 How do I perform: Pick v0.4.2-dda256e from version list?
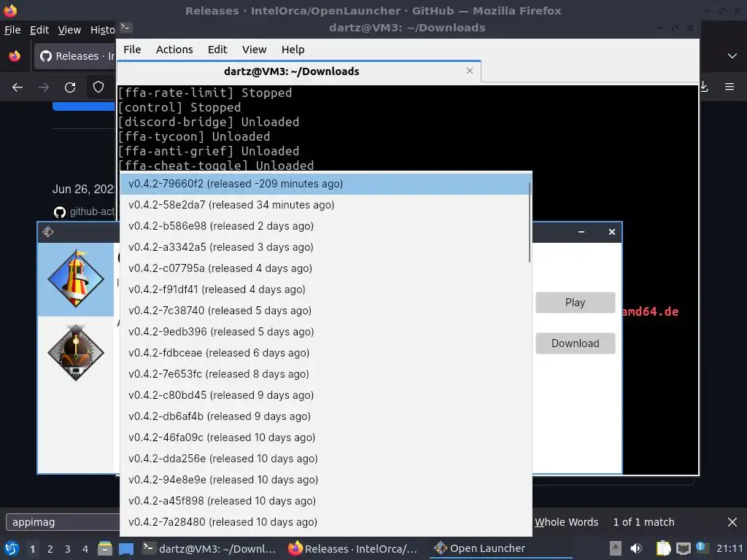324,459
